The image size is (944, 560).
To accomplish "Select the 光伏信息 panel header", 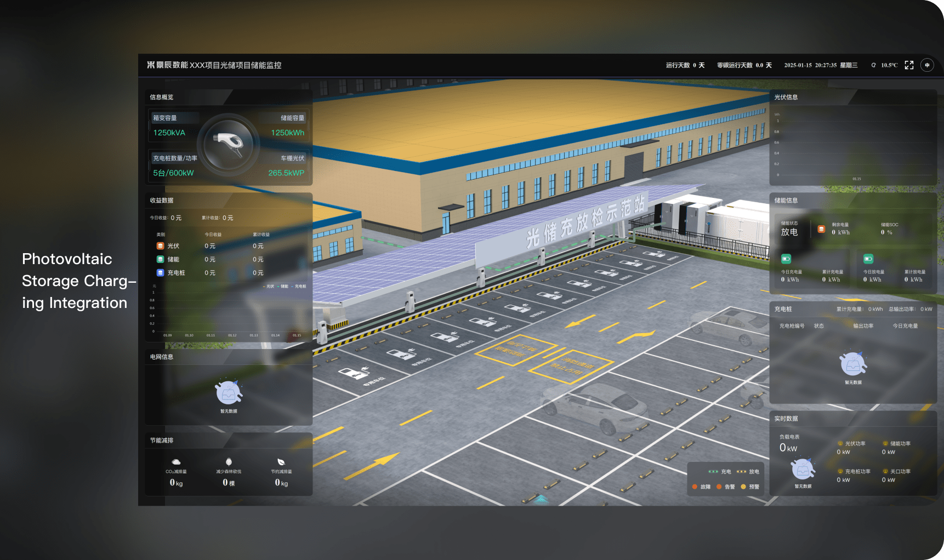I will (x=786, y=97).
